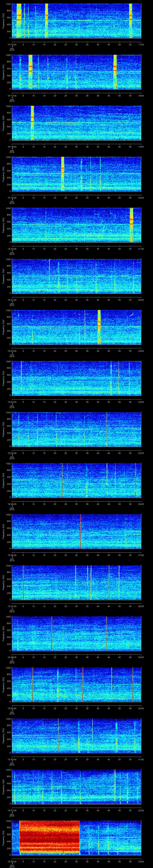Screen dimensions: 153x868
Task: Click the 15:32:00 start time label
Action: click(12, 862)
